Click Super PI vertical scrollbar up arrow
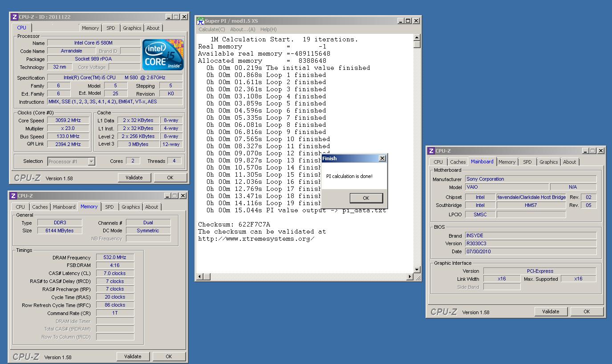The height and width of the screenshot is (364, 612). click(x=417, y=37)
